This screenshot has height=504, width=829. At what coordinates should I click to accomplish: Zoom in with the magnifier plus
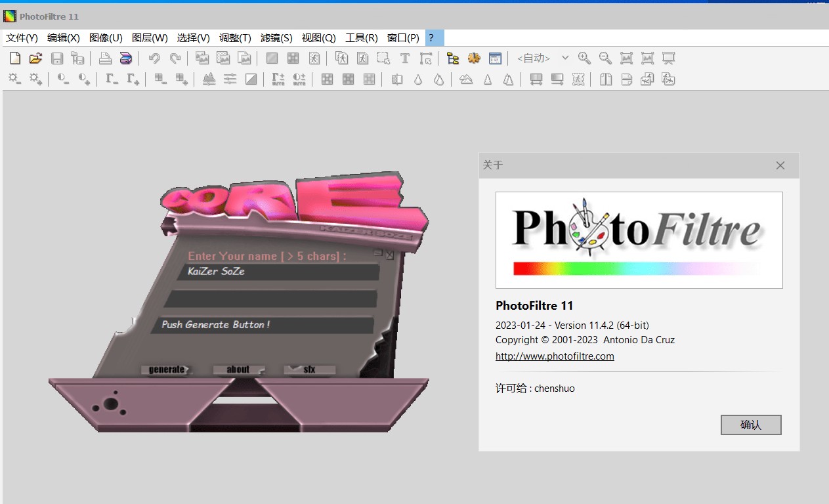click(x=584, y=58)
